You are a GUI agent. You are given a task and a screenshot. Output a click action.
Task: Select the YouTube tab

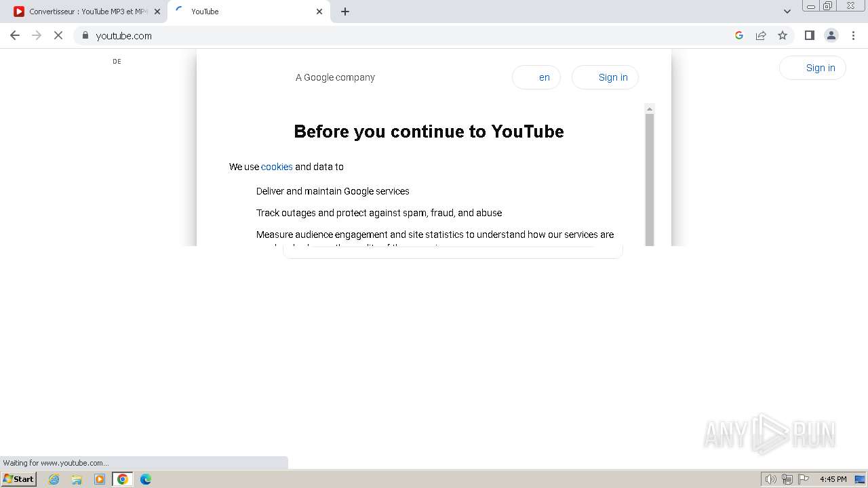(249, 12)
